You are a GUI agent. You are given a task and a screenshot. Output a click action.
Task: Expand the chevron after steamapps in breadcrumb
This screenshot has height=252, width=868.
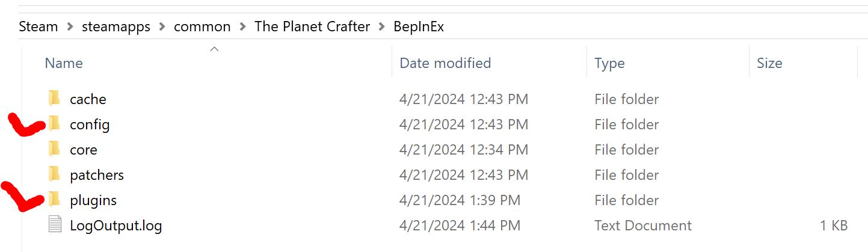pyautogui.click(x=162, y=27)
